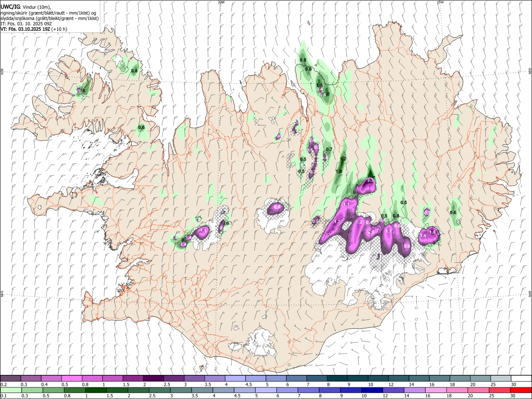Pick the gray-teal 3 swatch in rain legend
The image size is (532, 399).
[x=180, y=390]
